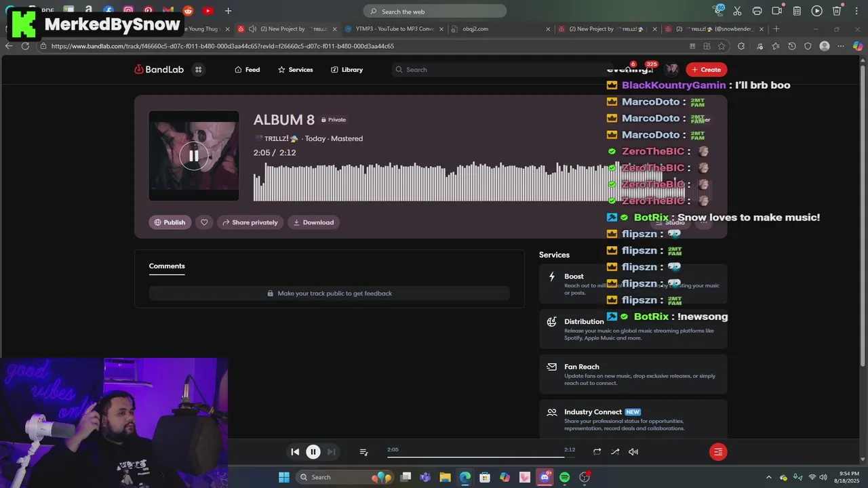Open browser settings and more menu
Image resolution: width=868 pixels, height=488 pixels.
(x=841, y=46)
